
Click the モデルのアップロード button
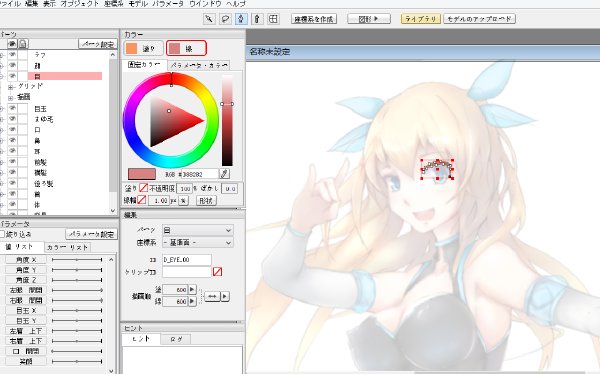[479, 18]
